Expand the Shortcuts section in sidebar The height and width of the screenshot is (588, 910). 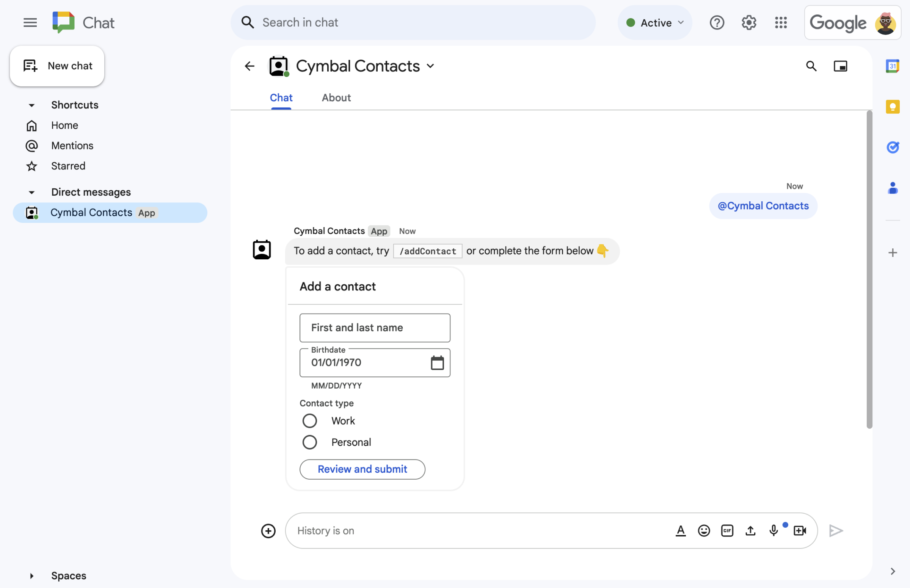pyautogui.click(x=30, y=103)
